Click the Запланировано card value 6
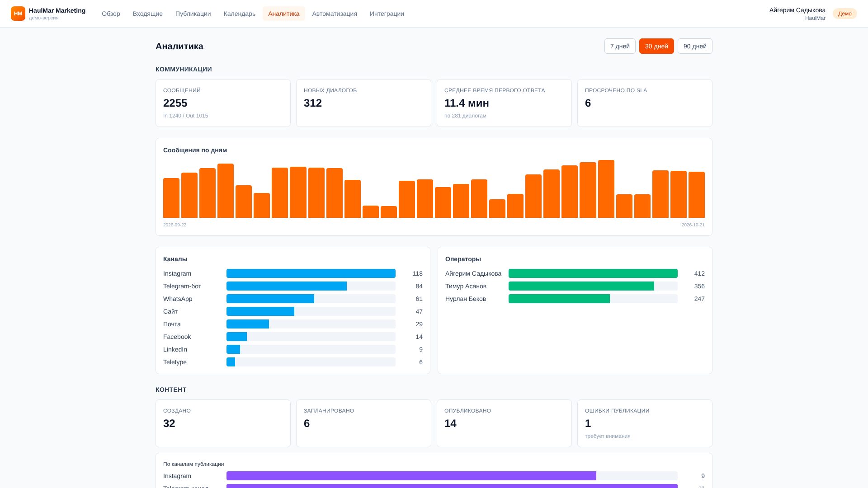The width and height of the screenshot is (868, 488). click(307, 423)
